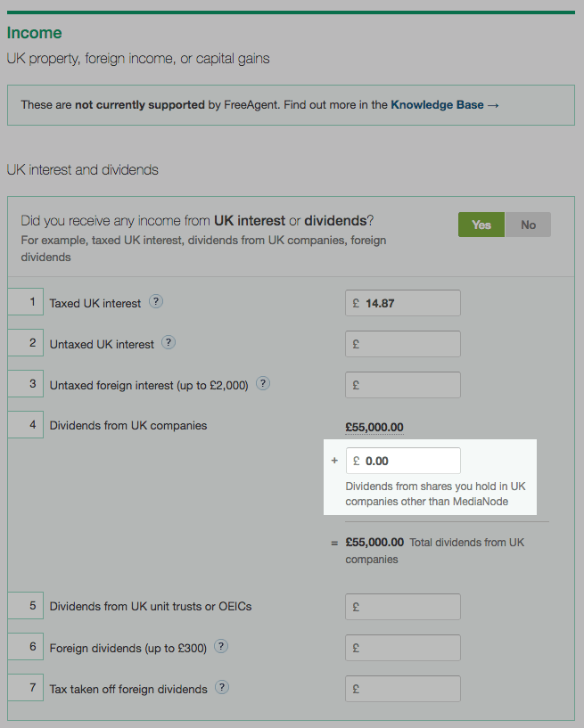Select Yes for UK interest or dividends
Screen dimensions: 584x728
481,225
